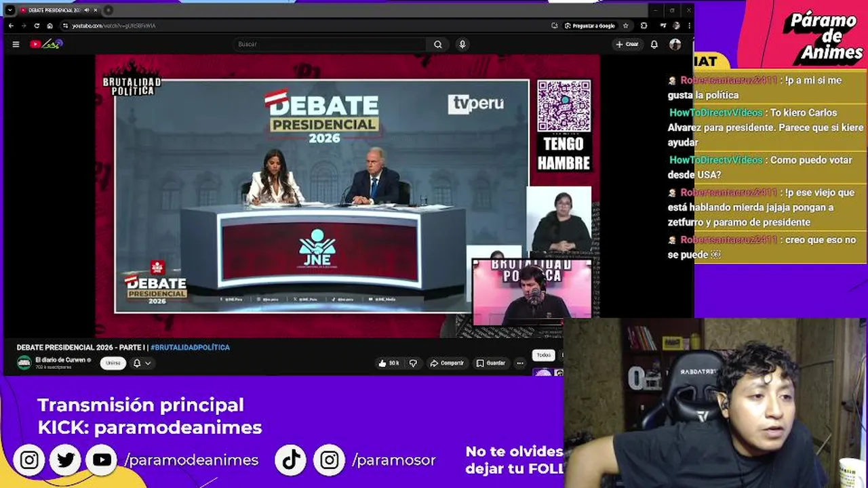
Task: Click Preguntar a Google button
Action: coord(589,26)
